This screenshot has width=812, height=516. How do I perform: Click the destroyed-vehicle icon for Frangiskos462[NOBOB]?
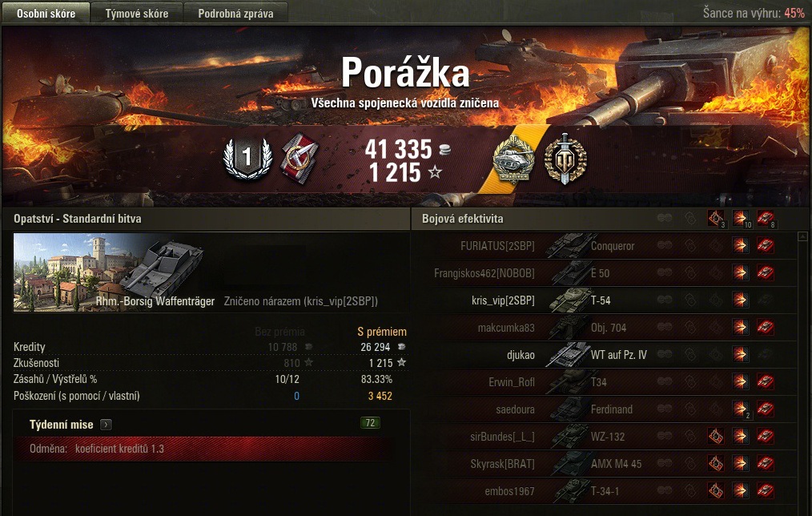[766, 273]
